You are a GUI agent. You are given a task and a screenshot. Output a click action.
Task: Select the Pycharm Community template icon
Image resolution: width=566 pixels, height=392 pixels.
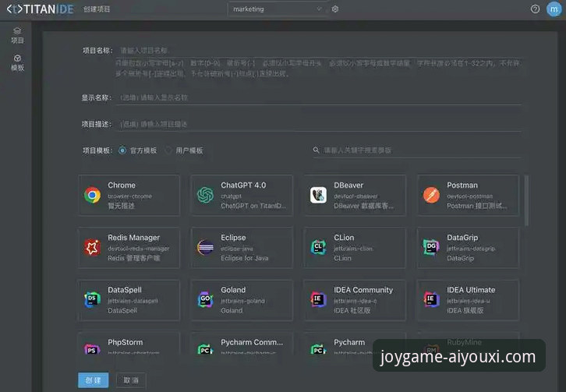click(205, 349)
